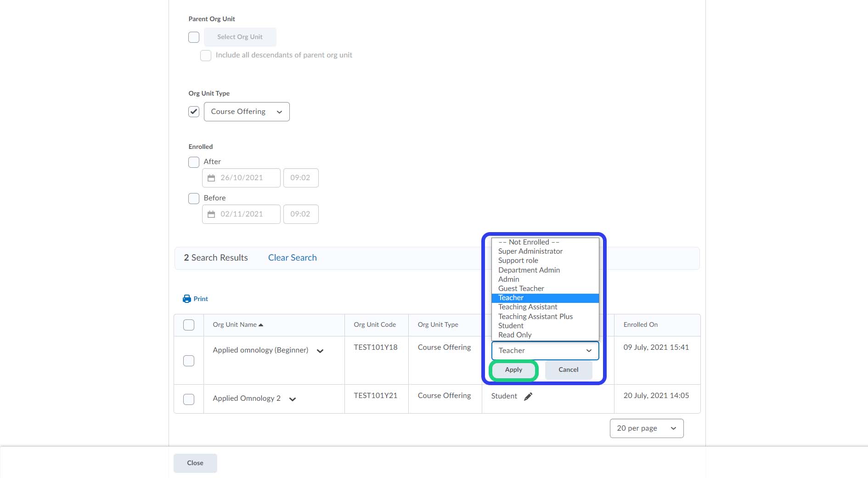
Task: Select the Applied omnology (Beginner) row checkbox
Action: pos(189,361)
